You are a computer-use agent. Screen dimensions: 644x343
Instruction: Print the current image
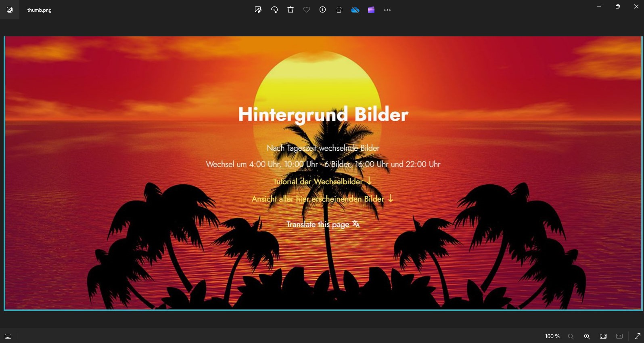click(339, 10)
